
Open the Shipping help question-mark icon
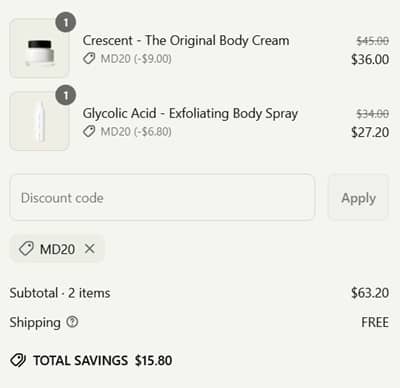tap(72, 322)
